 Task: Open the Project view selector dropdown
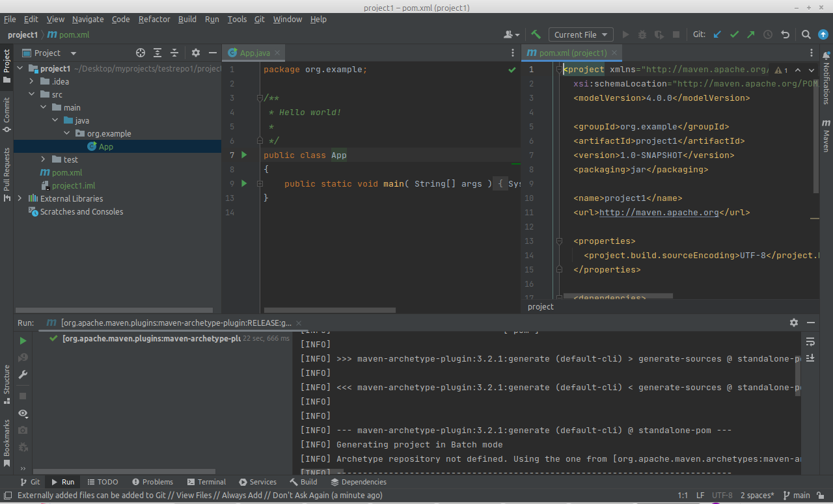point(49,53)
